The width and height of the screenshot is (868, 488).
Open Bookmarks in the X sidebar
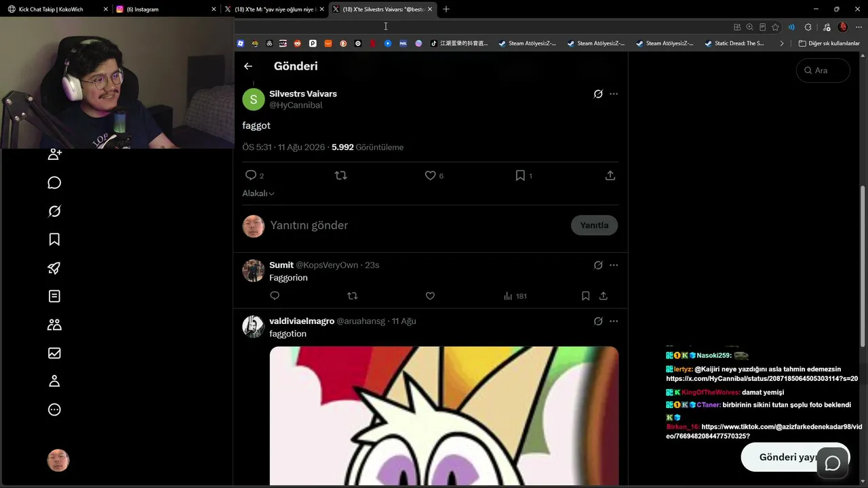coord(55,239)
